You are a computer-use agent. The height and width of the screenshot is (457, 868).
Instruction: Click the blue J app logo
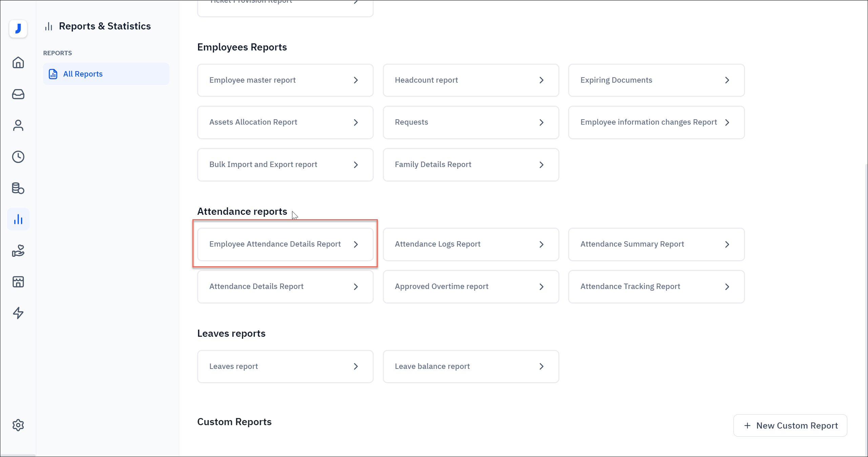18,29
